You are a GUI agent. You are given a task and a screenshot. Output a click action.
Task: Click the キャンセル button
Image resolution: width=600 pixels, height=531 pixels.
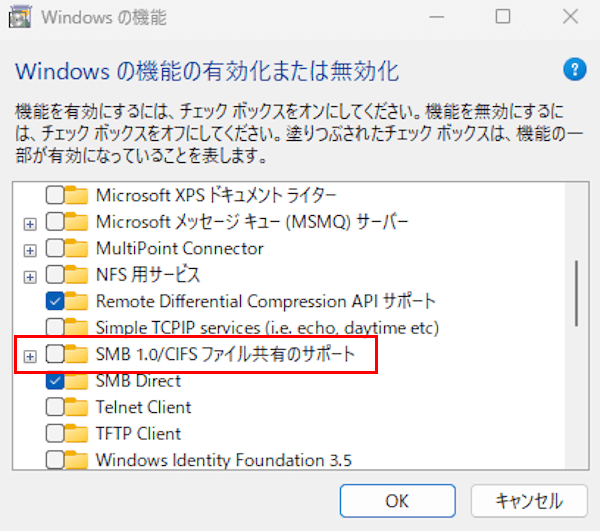click(529, 501)
